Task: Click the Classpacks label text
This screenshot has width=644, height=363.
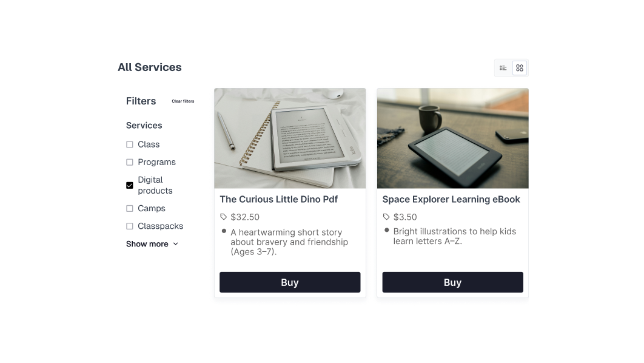Action: (161, 226)
